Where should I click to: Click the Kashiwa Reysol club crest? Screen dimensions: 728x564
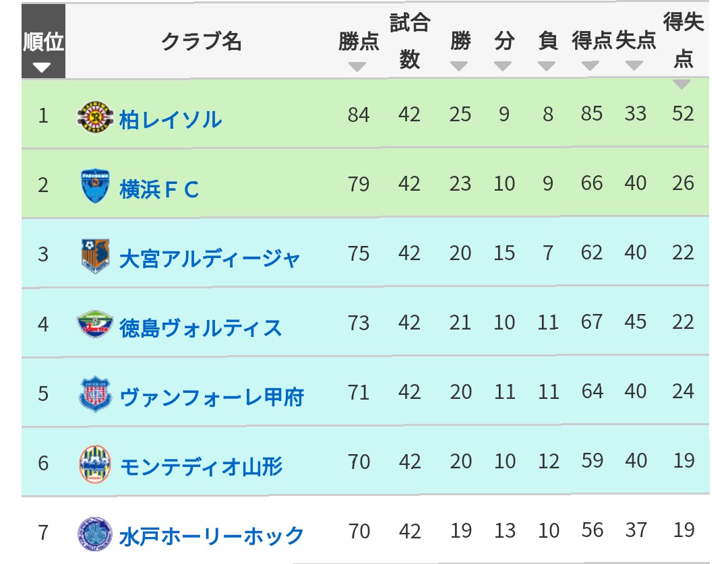pyautogui.click(x=95, y=117)
